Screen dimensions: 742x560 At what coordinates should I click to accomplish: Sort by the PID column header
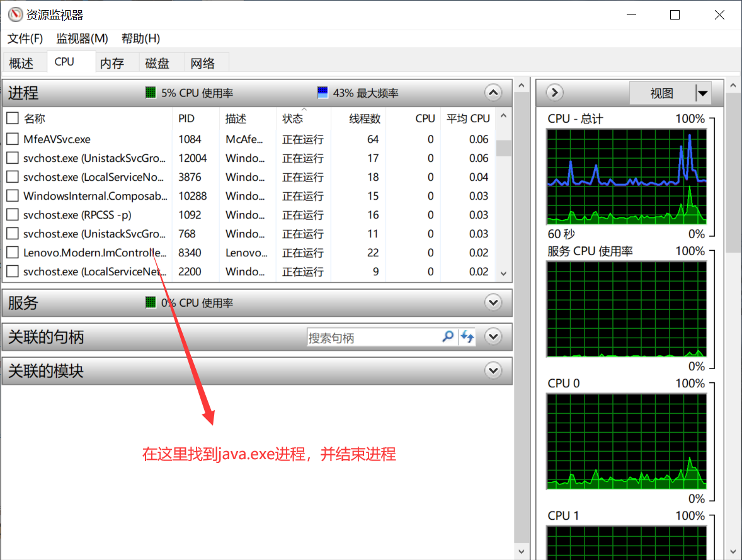[x=196, y=118]
